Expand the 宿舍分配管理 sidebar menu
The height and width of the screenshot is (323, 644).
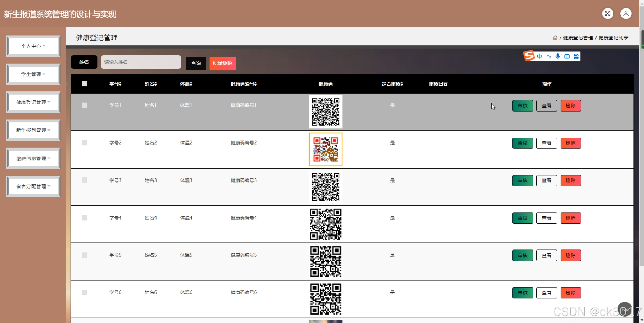33,186
